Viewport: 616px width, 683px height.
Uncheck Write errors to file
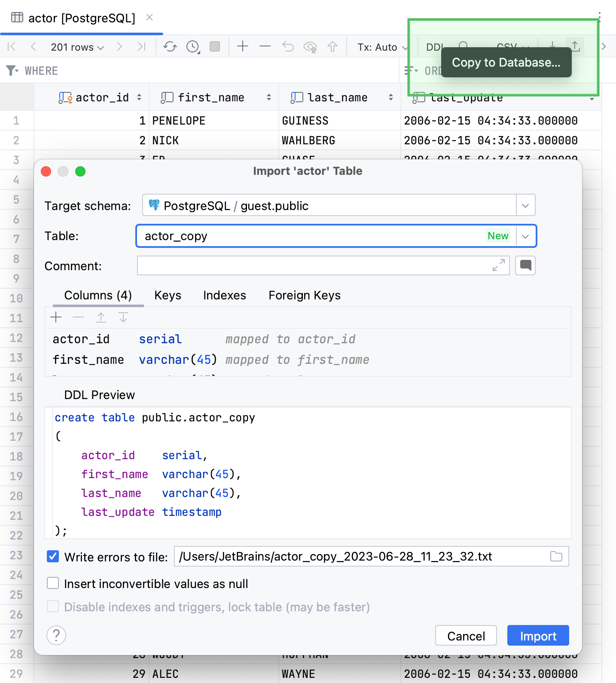tap(53, 557)
